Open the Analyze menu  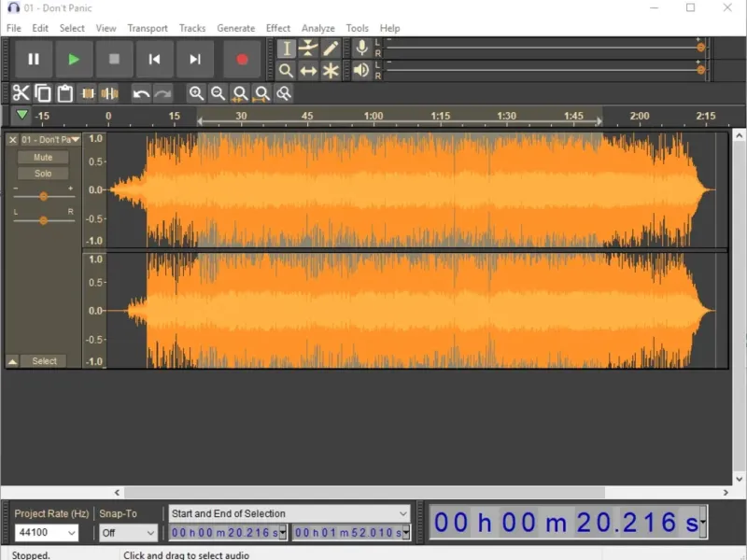point(317,28)
